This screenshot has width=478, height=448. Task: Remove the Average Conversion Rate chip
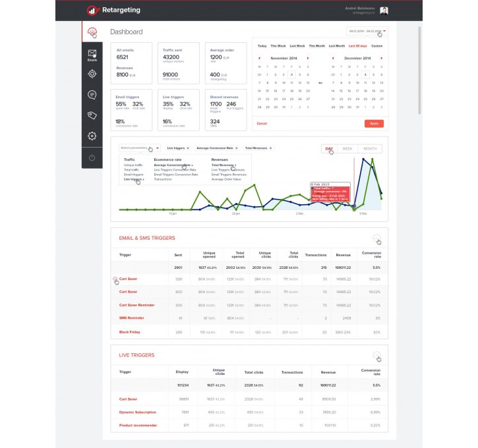pos(236,148)
